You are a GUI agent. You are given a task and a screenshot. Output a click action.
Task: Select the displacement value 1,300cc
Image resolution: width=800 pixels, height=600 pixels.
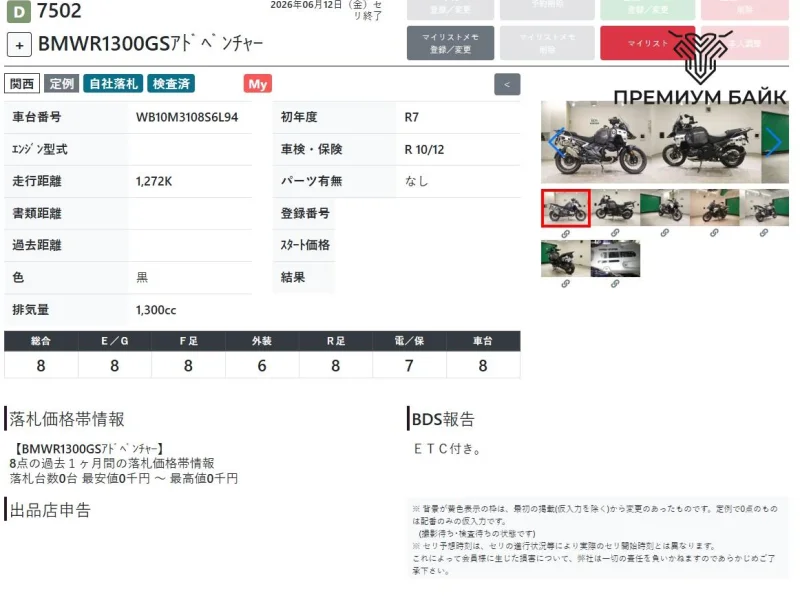tap(156, 310)
